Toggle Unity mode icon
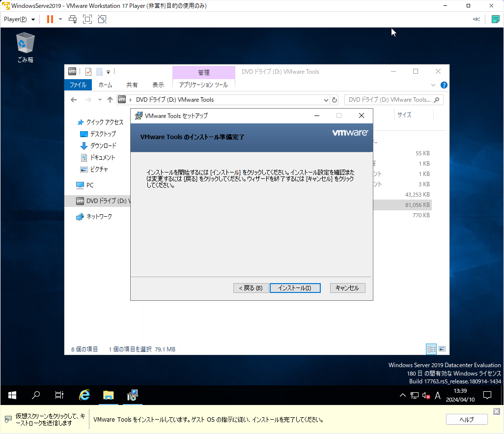Image resolution: width=504 pixels, height=434 pixels. click(102, 19)
